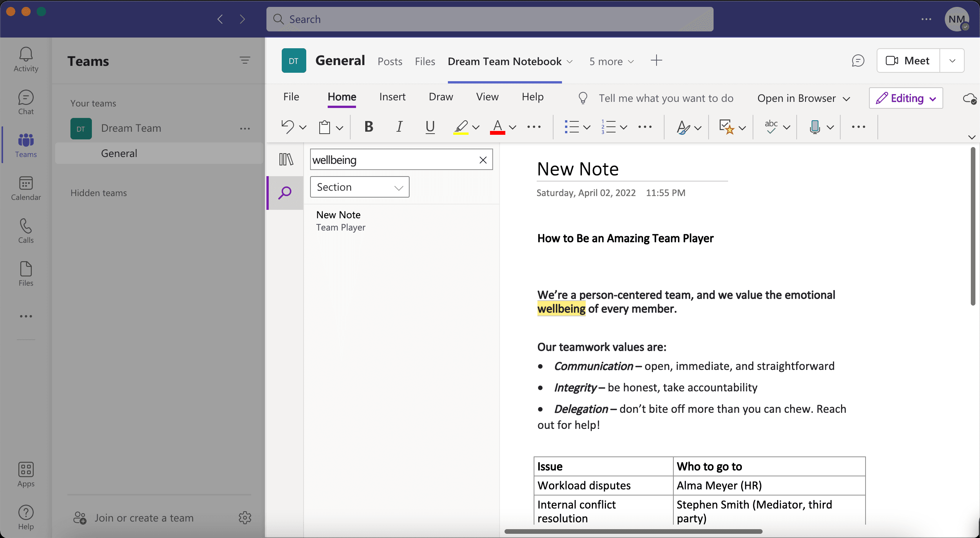Image resolution: width=980 pixels, height=538 pixels.
Task: Open Dream Team more options ellipsis
Action: pos(245,129)
